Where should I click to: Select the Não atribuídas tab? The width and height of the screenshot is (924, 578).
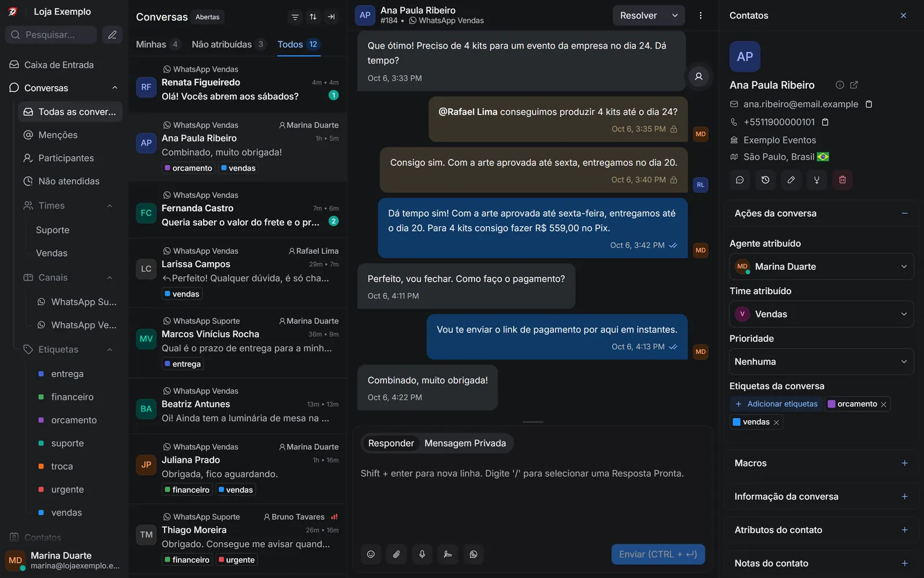(229, 45)
